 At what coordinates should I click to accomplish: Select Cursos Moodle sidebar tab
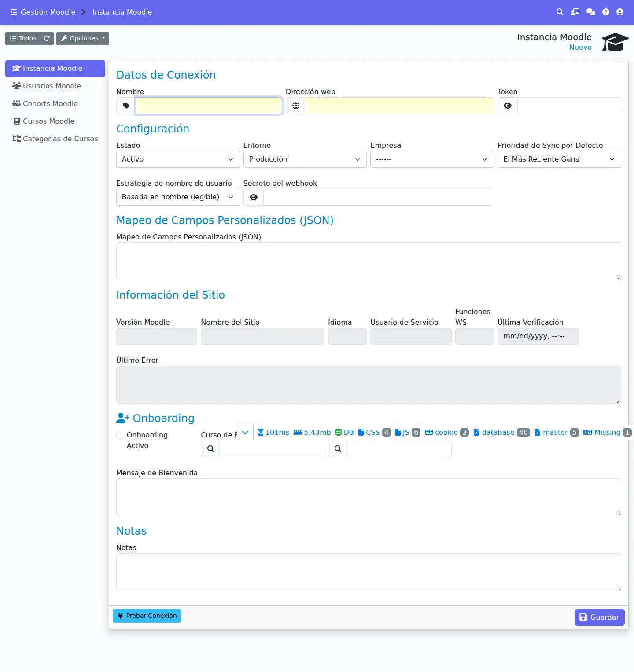[x=55, y=121]
